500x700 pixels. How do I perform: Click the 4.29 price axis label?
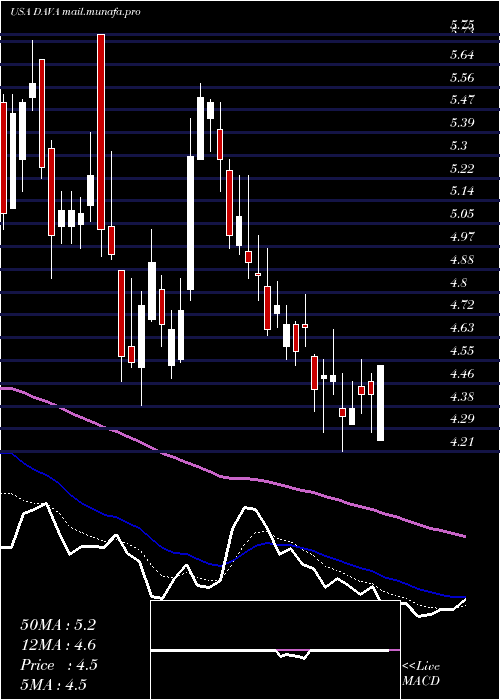[462, 419]
